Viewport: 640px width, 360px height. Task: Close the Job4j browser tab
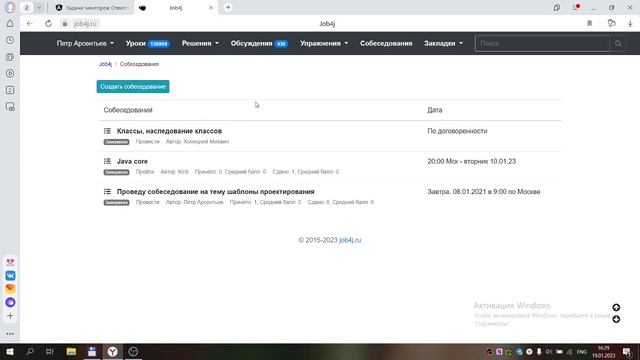tap(211, 7)
